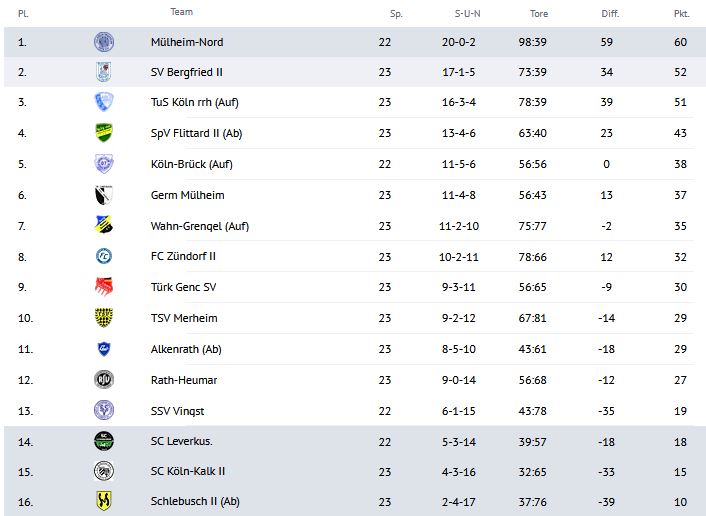Click the FC Zündorf II round logo
706x516 pixels.
[x=103, y=256]
